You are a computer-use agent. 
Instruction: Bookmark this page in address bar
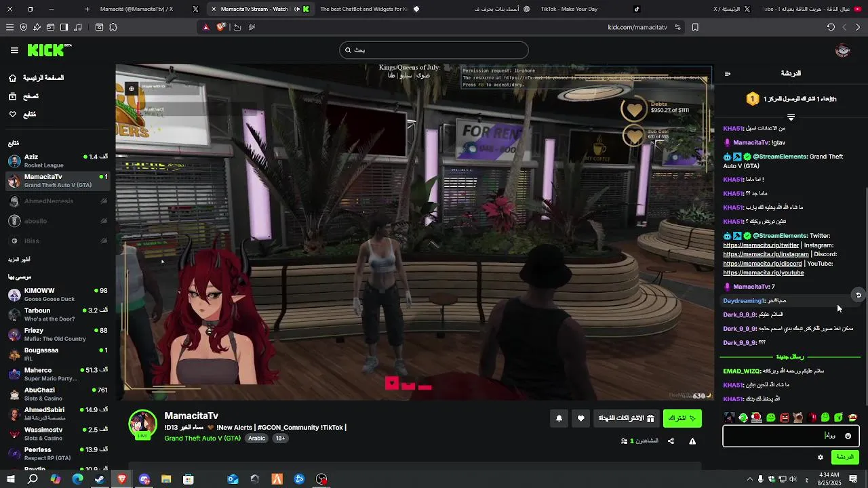695,27
